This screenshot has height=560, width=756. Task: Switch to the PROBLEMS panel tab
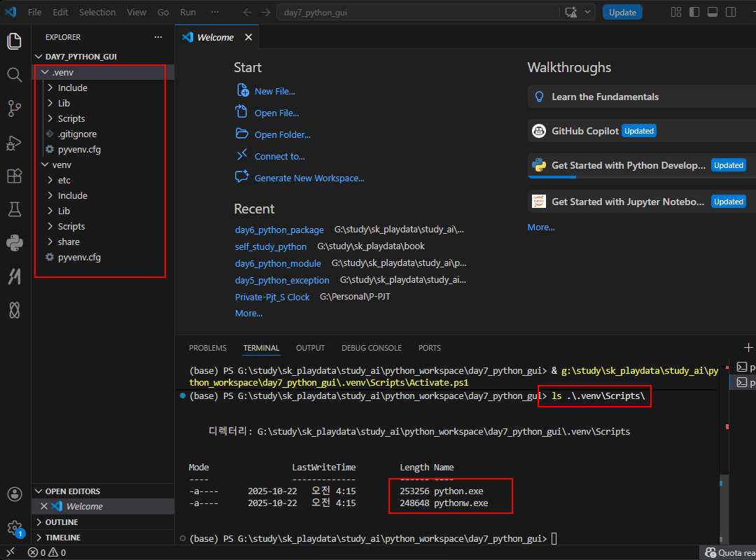208,348
